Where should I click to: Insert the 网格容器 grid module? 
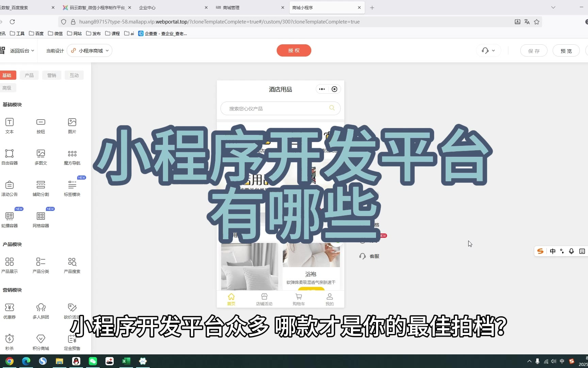[41, 220]
